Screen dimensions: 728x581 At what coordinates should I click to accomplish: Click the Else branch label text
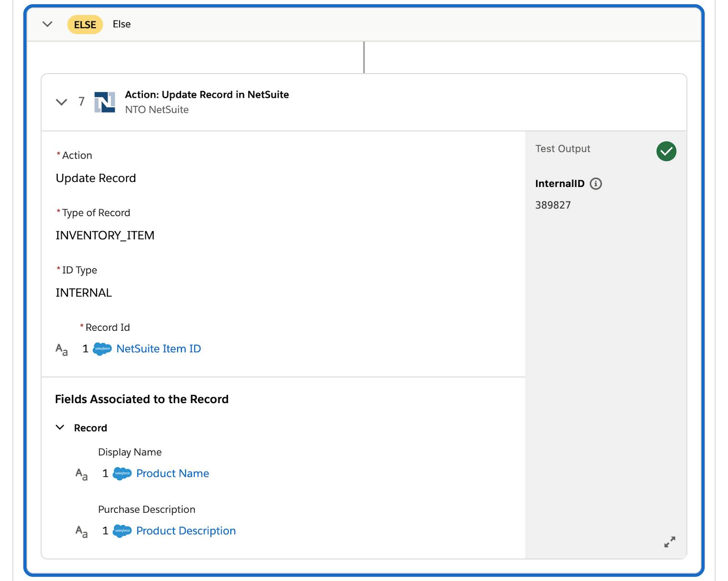coord(122,24)
